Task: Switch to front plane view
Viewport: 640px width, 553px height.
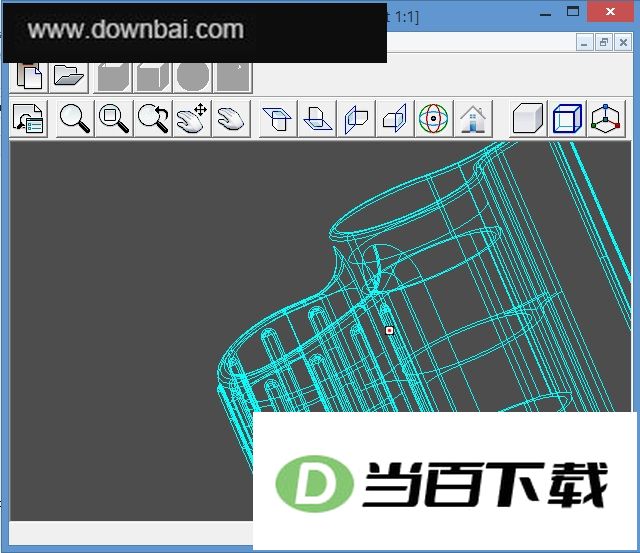Action: coord(356,119)
